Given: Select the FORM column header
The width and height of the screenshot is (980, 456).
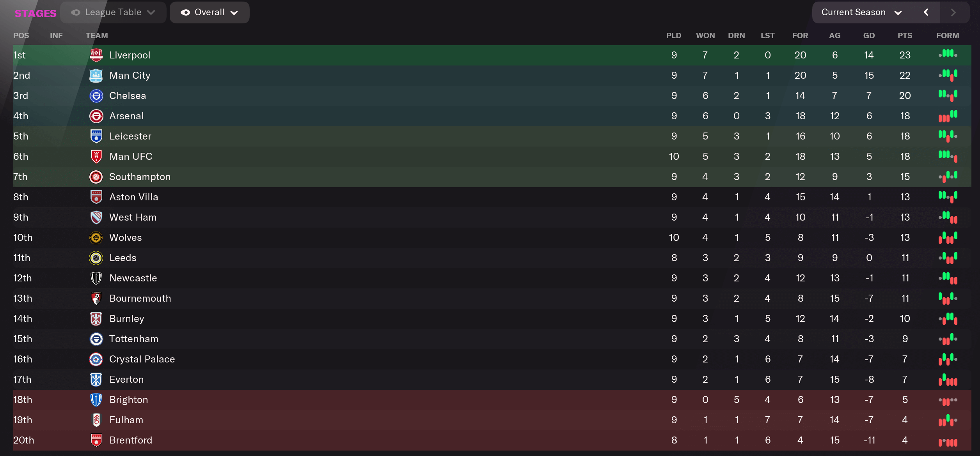Looking at the screenshot, I should 948,35.
